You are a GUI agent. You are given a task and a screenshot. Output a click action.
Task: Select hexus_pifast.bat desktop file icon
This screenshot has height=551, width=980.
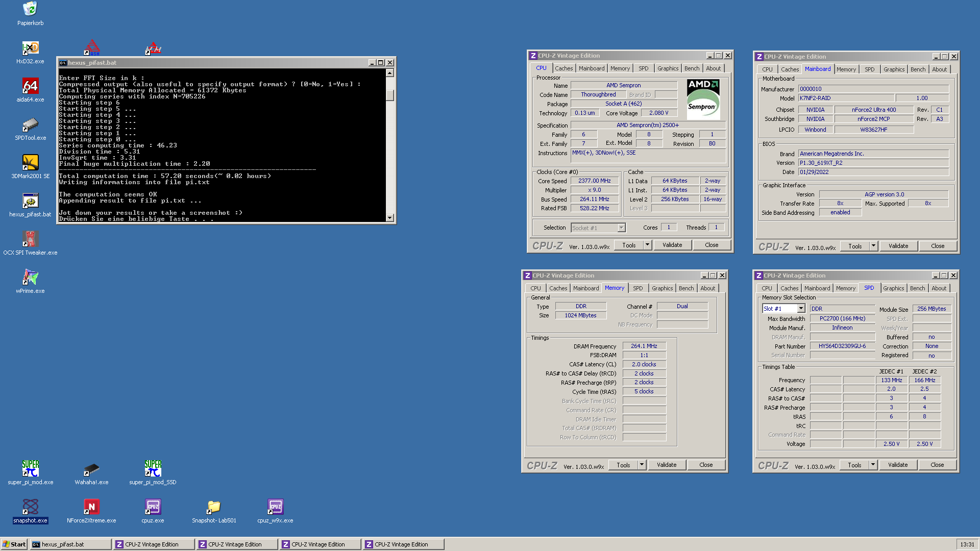coord(30,201)
